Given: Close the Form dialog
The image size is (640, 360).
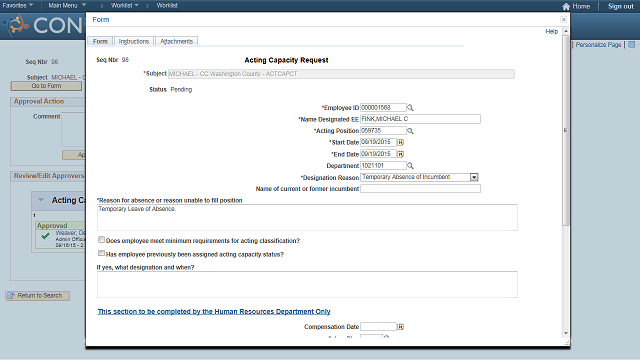Looking at the screenshot, I should point(563,20).
